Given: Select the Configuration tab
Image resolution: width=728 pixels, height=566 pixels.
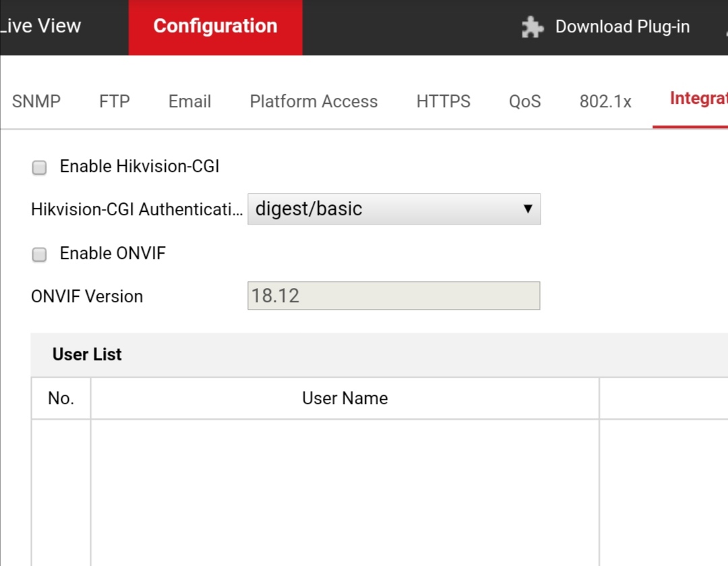Looking at the screenshot, I should click(215, 27).
